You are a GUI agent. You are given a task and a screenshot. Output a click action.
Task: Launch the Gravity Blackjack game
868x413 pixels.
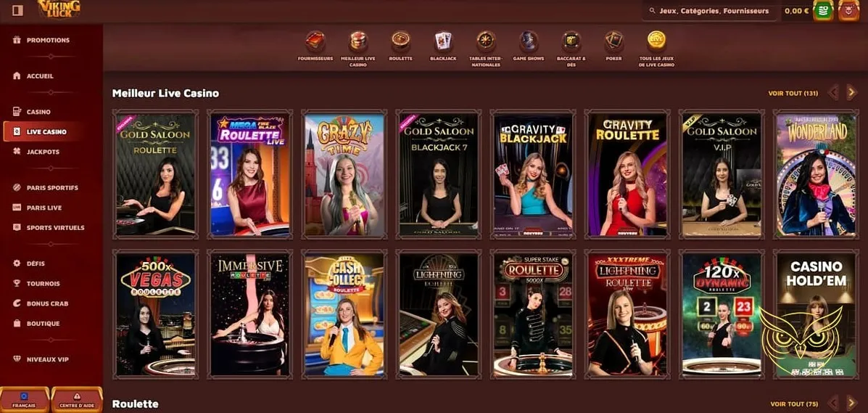pyautogui.click(x=532, y=175)
